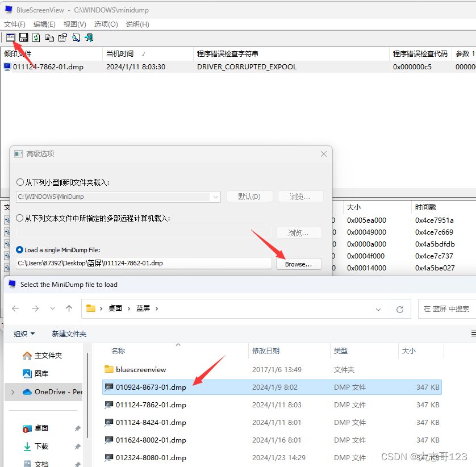Sort by 当机时间 column header

click(148, 54)
